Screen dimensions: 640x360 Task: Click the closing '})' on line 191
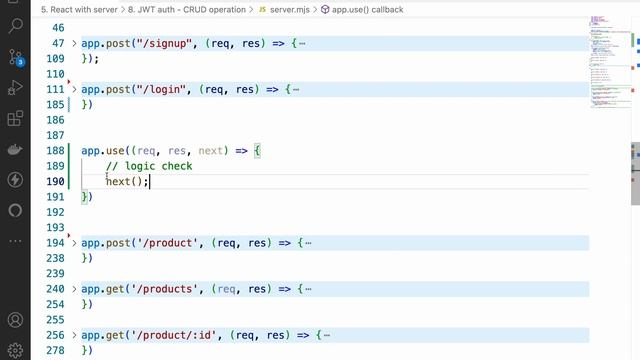[87, 197]
